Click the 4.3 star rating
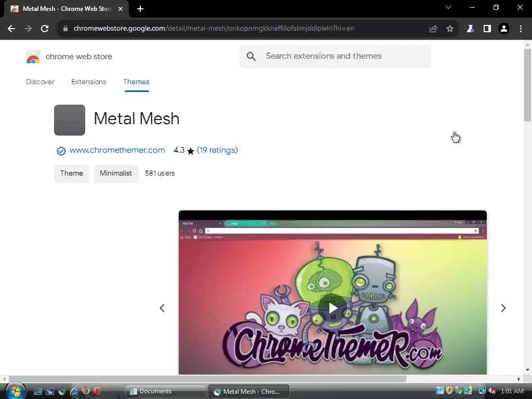This screenshot has width=532, height=399. click(184, 150)
